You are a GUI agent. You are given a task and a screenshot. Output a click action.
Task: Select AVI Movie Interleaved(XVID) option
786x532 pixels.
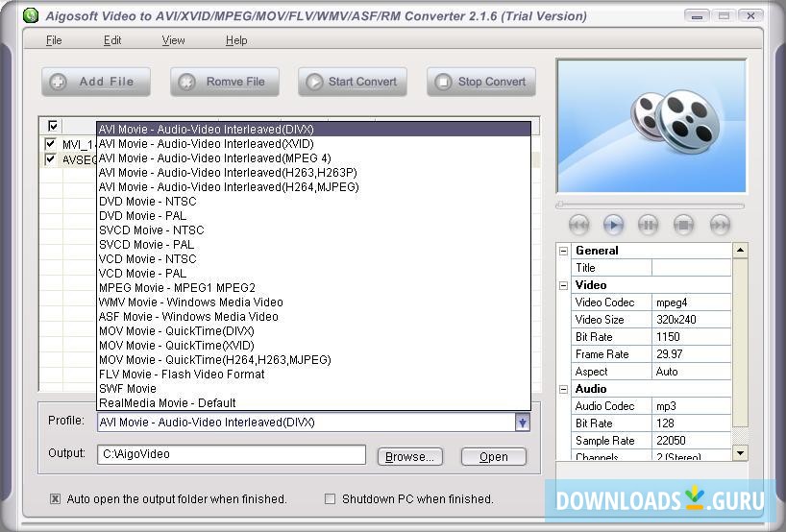point(313,144)
